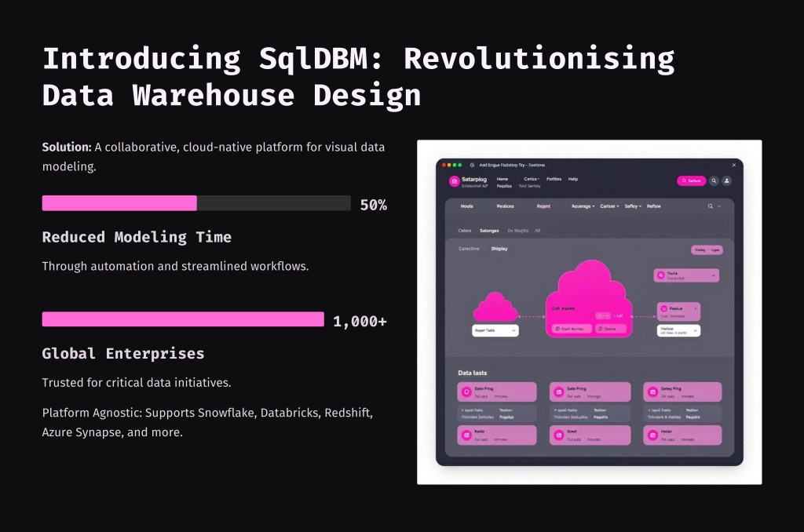Click the 50% Reduced Modeling Time progress bar

point(196,203)
